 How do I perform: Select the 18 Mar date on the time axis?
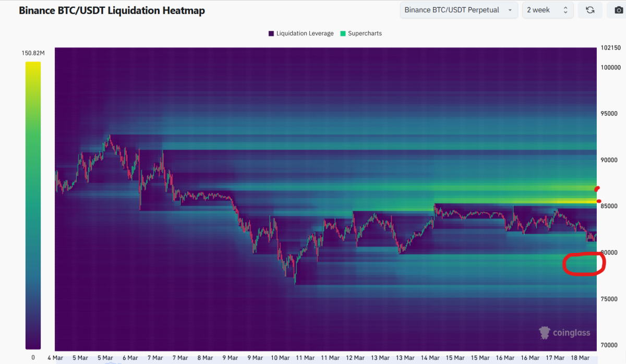(x=580, y=358)
